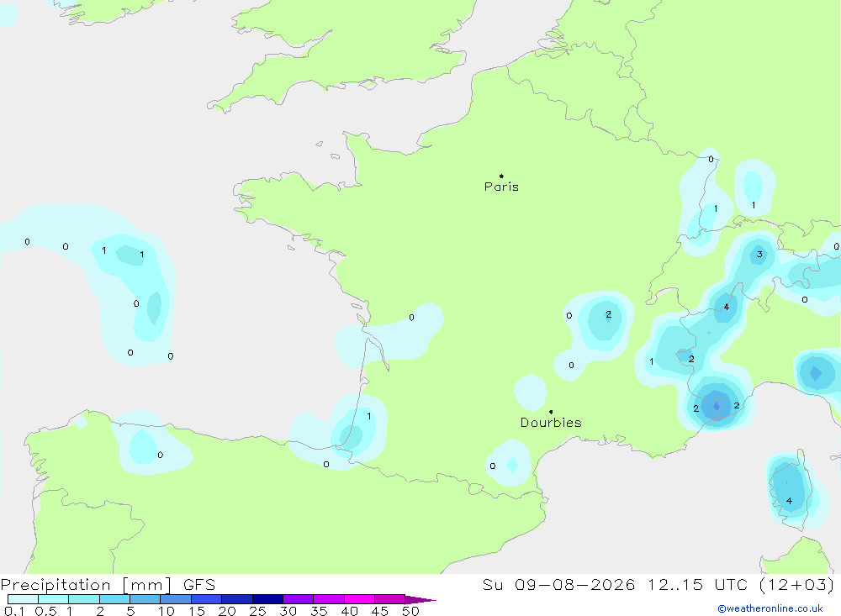Click the value 1 near the Basque coast
The height and width of the screenshot is (616, 841).
[369, 416]
